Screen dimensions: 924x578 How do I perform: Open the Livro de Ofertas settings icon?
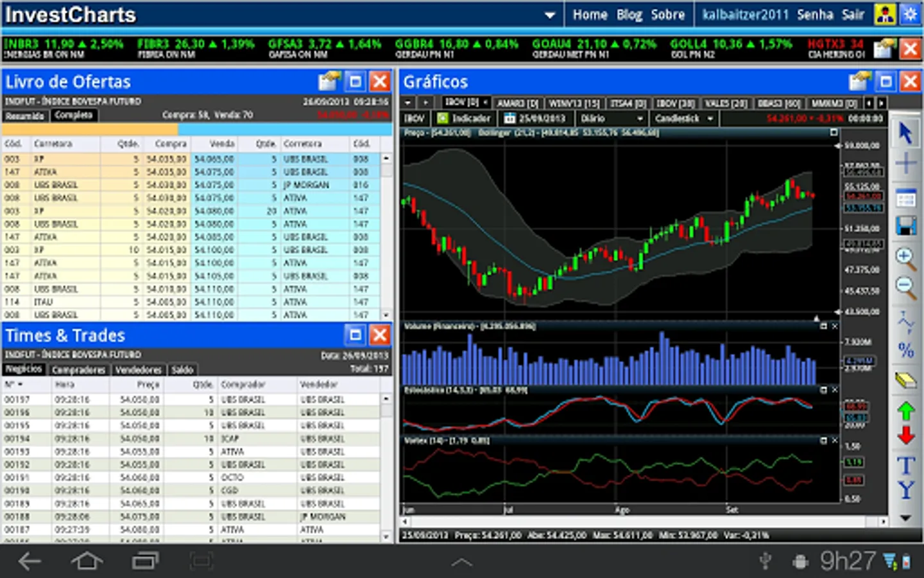tap(329, 82)
